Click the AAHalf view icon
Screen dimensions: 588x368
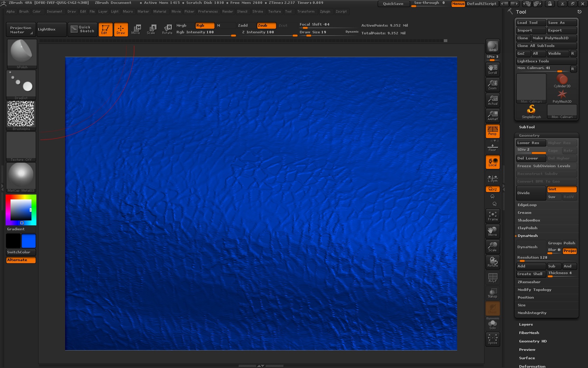[492, 115]
